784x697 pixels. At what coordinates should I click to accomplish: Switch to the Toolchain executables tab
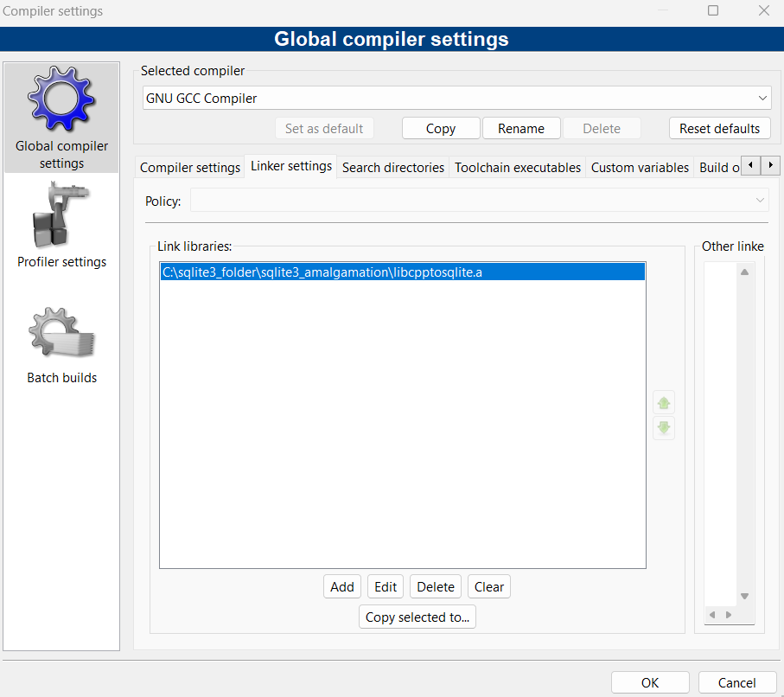pyautogui.click(x=517, y=167)
